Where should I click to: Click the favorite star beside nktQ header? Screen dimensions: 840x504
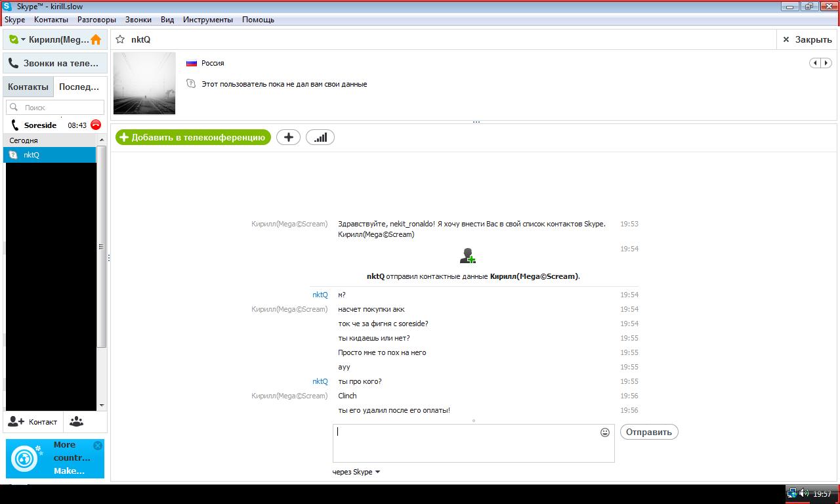[120, 39]
